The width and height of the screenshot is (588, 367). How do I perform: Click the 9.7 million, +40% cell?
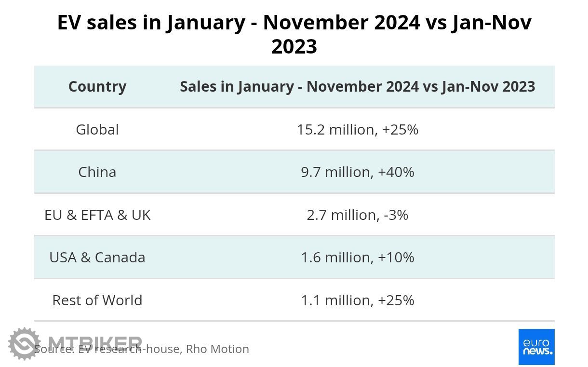357,172
